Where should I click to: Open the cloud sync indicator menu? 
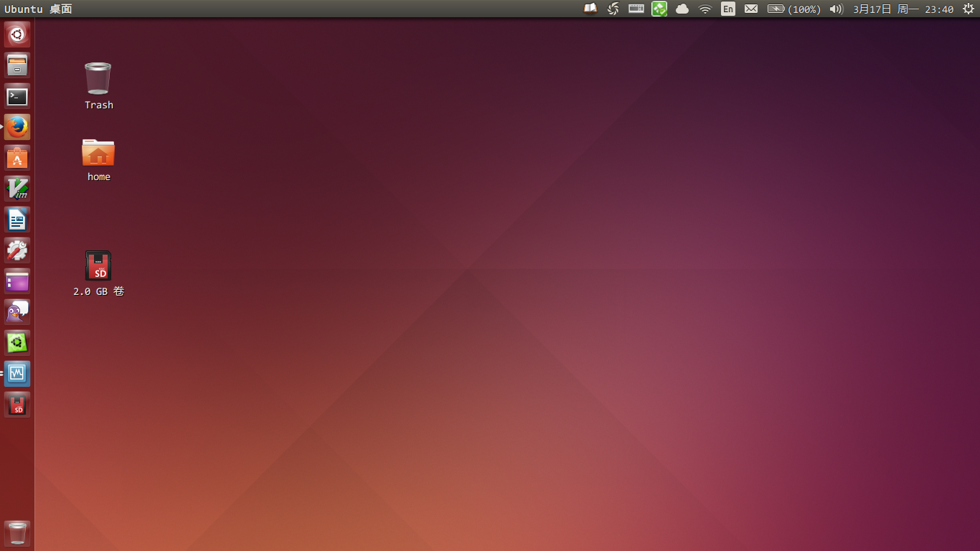(682, 9)
